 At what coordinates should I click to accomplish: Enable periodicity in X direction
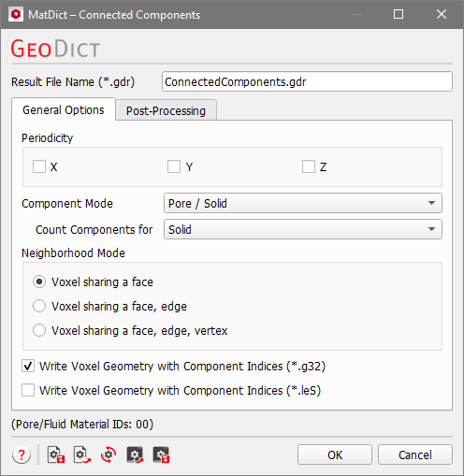tap(39, 166)
